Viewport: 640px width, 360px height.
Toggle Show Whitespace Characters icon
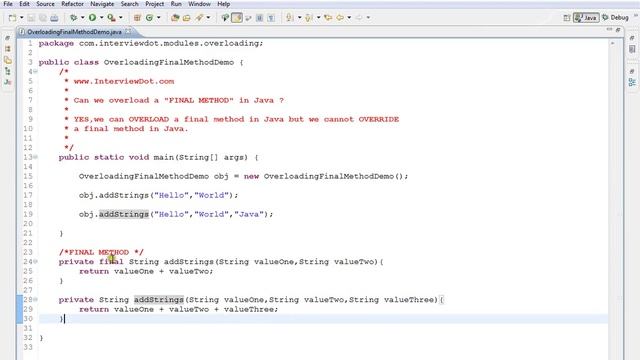coord(271,18)
